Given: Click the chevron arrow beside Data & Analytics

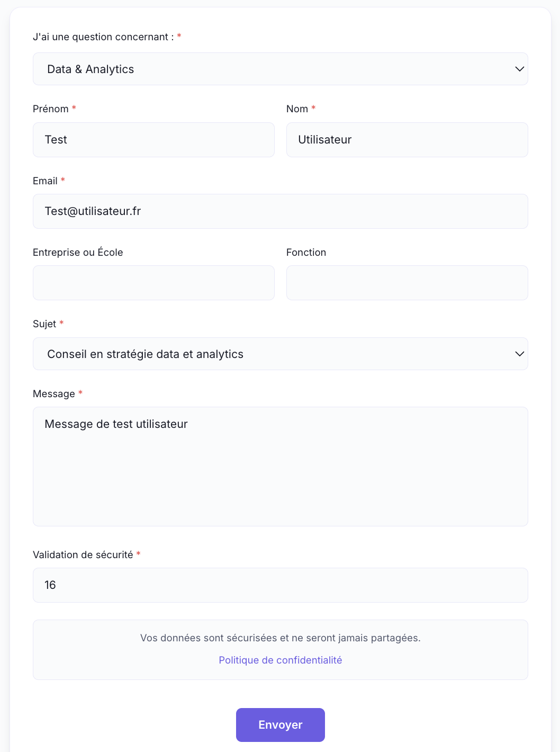Looking at the screenshot, I should [x=519, y=69].
